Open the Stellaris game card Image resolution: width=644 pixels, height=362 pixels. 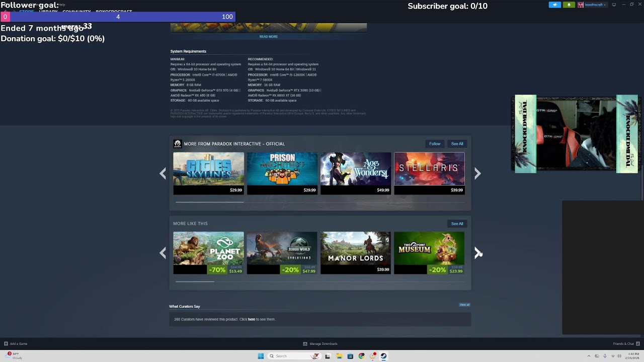tap(429, 173)
